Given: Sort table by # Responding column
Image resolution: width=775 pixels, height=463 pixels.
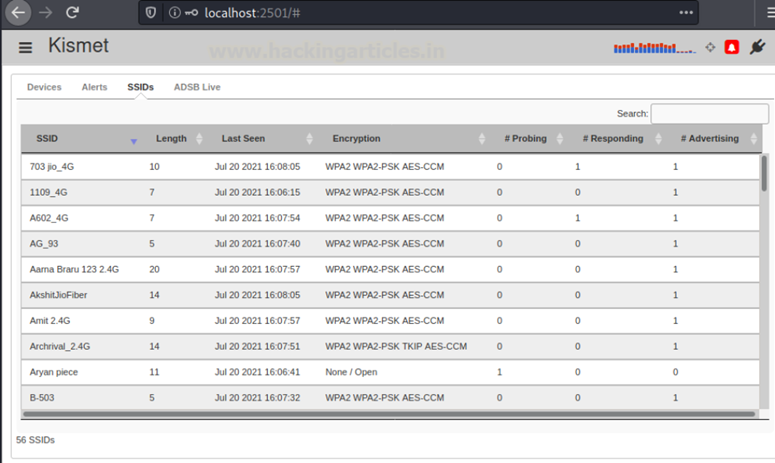Looking at the screenshot, I should [x=616, y=138].
